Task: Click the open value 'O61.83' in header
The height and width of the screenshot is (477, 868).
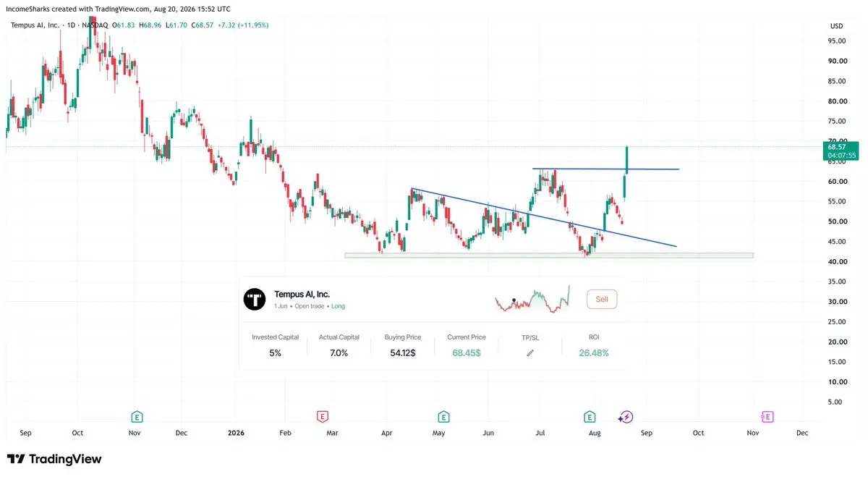Action: point(125,25)
